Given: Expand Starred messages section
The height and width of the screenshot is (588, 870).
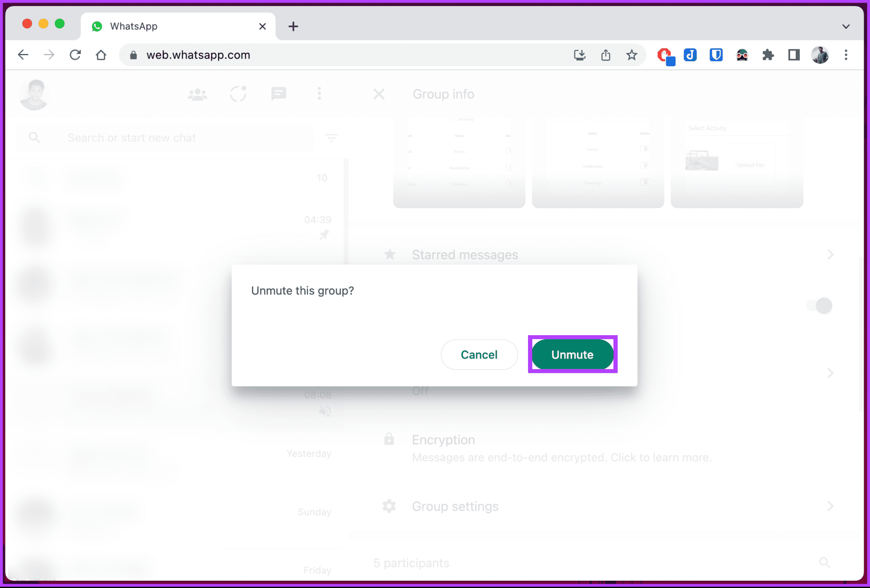Looking at the screenshot, I should (828, 254).
